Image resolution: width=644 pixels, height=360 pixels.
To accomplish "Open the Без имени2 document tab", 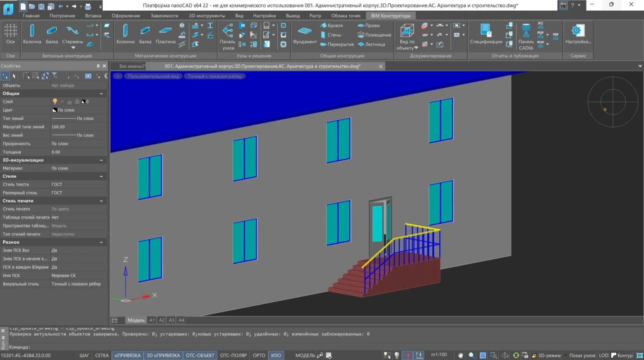I will coord(132,66).
